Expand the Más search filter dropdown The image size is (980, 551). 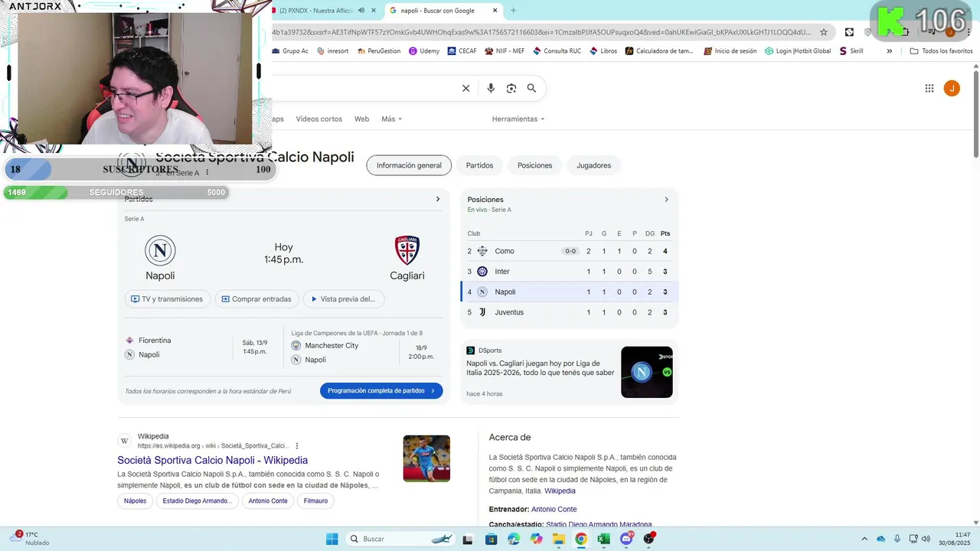point(391,119)
